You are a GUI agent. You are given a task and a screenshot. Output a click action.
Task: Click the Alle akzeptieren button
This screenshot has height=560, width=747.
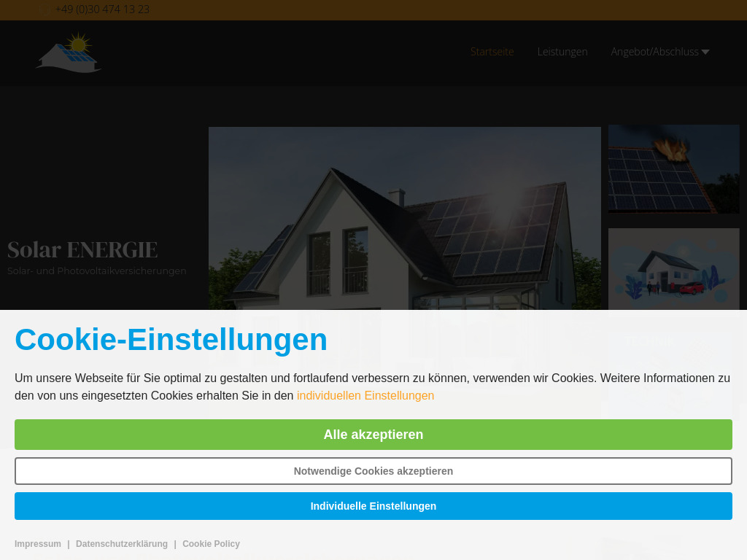point(373,434)
